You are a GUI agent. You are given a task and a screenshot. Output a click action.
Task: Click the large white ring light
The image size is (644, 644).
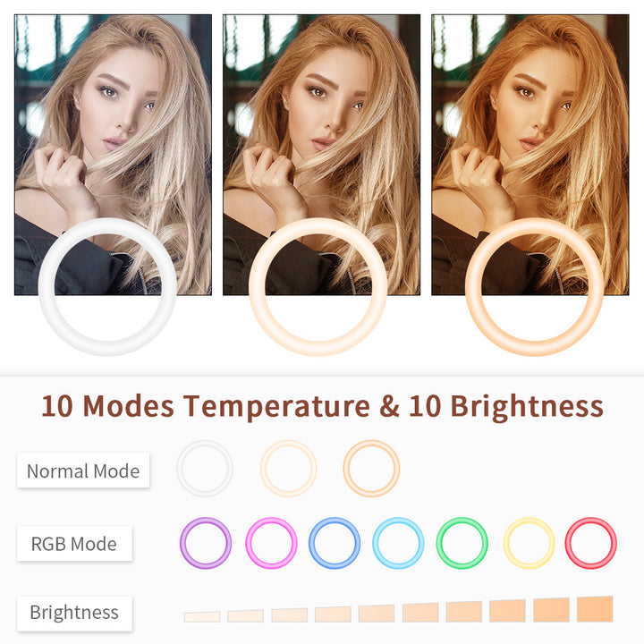pos(107,287)
